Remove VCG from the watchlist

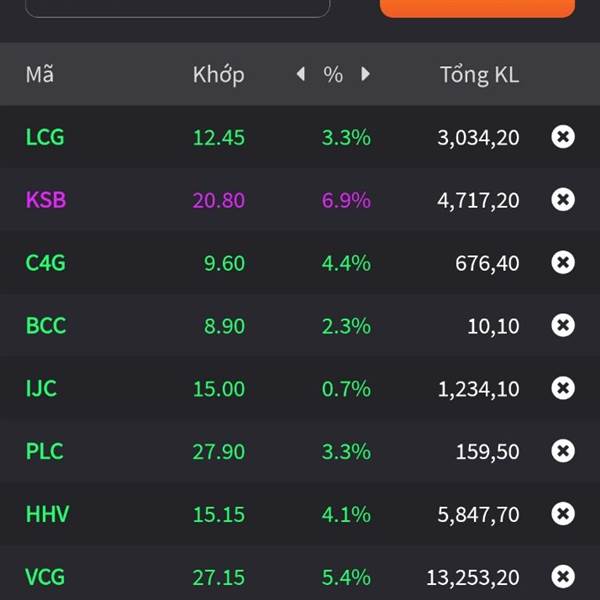[563, 576]
